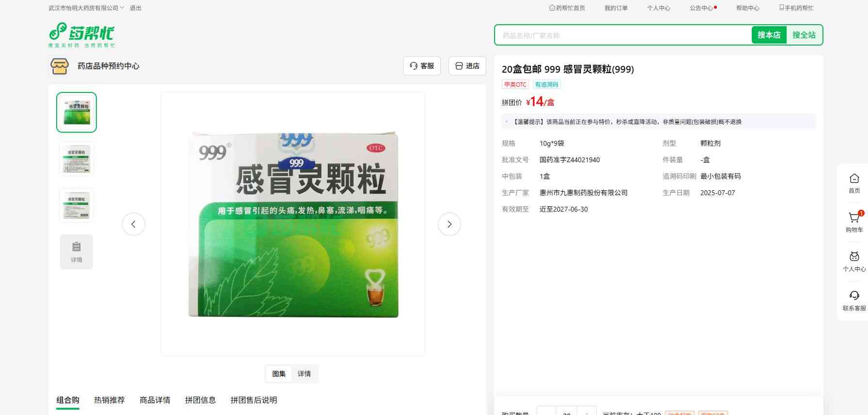Click the store icon beside 药店品种预约中心
The image size is (868, 415).
pos(60,66)
